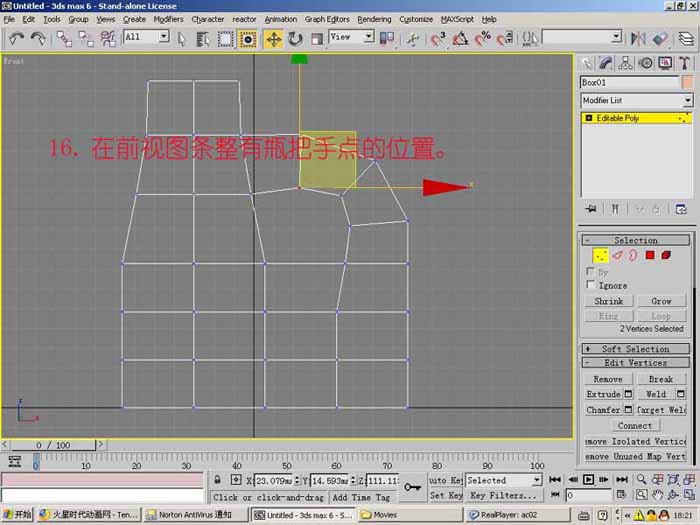The image size is (700, 525).
Task: Click the Remove vertices button
Action: click(x=608, y=379)
